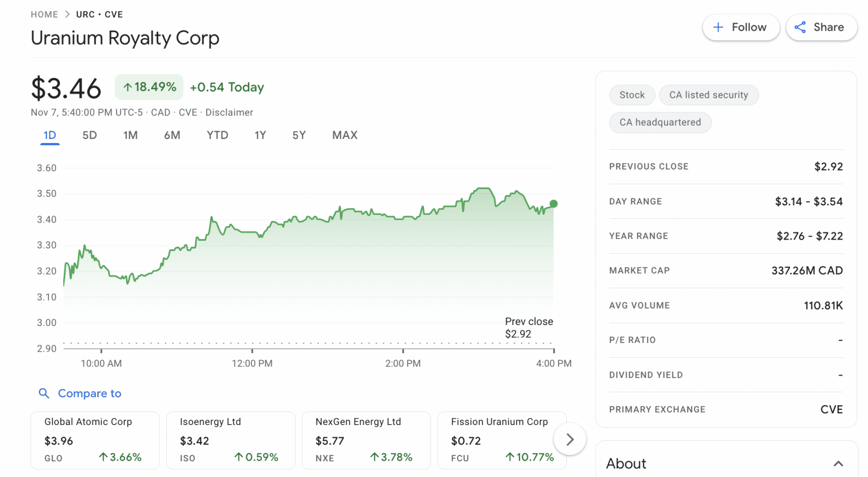Screen dimensions: 868x477
Task: Navigate back via the HOME breadcrumb
Action: [45, 14]
